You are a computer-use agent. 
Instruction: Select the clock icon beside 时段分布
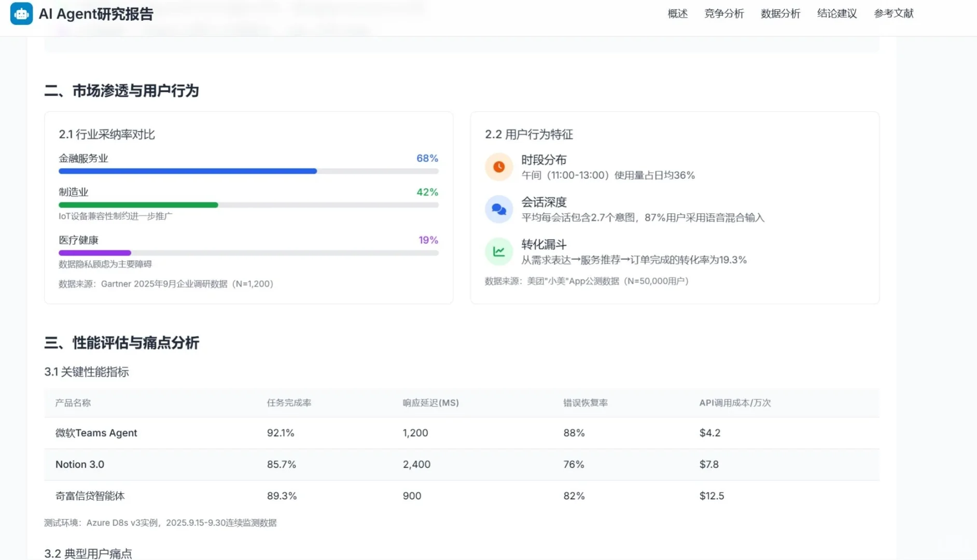498,166
